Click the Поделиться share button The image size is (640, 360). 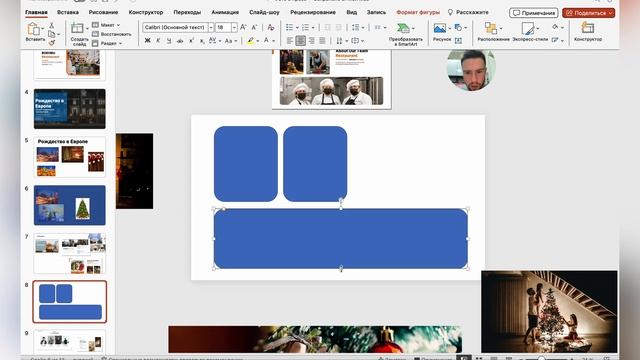588,13
